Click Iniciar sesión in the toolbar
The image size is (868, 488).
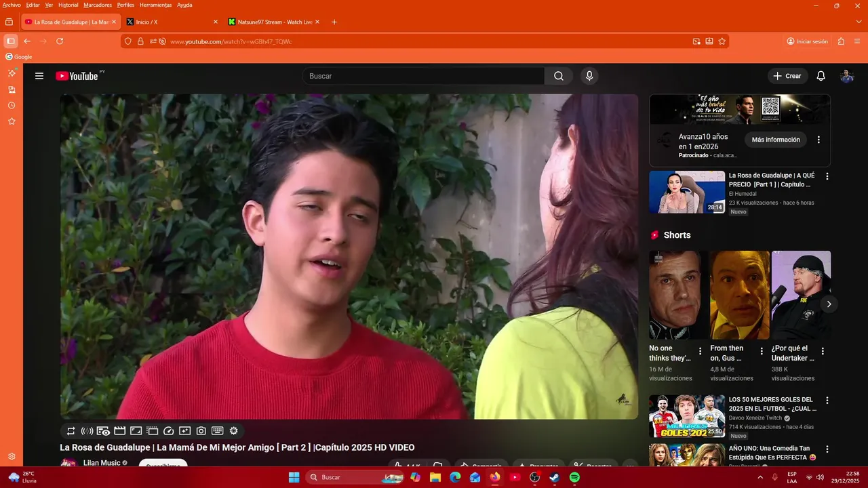(807, 41)
